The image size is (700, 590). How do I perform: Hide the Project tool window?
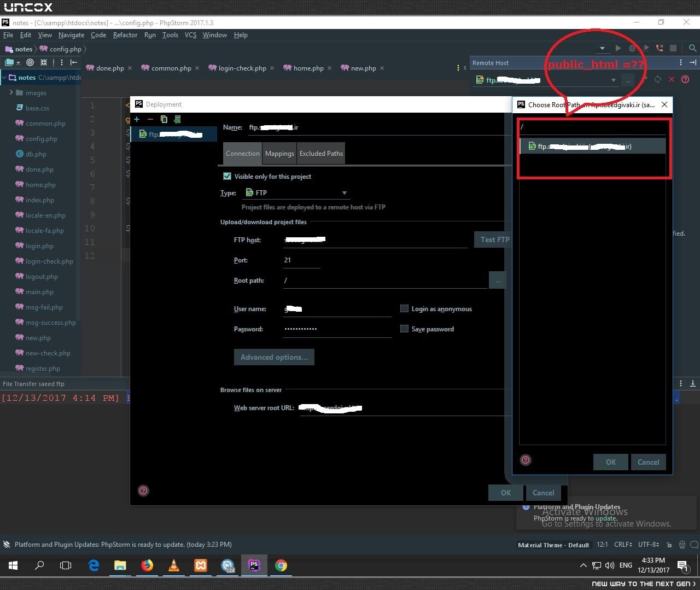click(74, 62)
